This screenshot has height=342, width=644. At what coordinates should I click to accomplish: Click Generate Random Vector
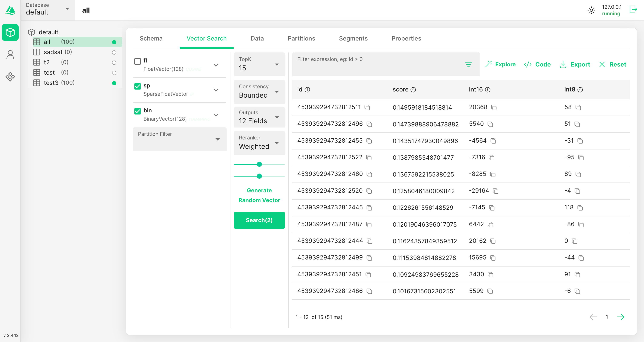(x=259, y=195)
